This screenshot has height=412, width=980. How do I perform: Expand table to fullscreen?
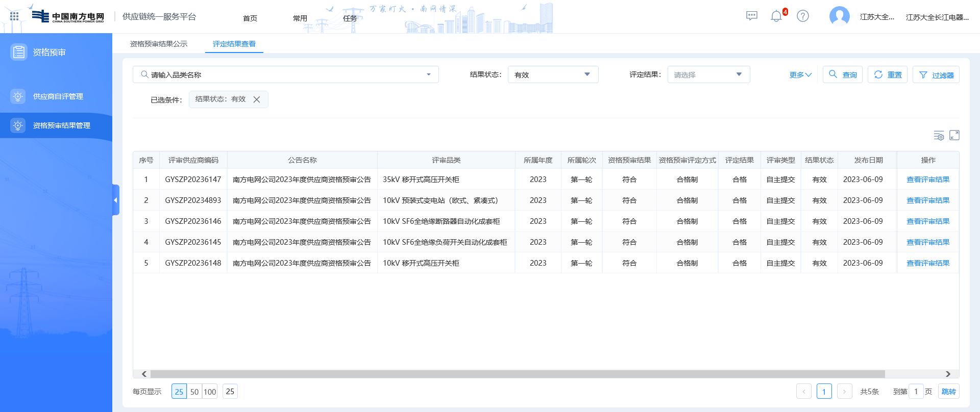[x=954, y=135]
